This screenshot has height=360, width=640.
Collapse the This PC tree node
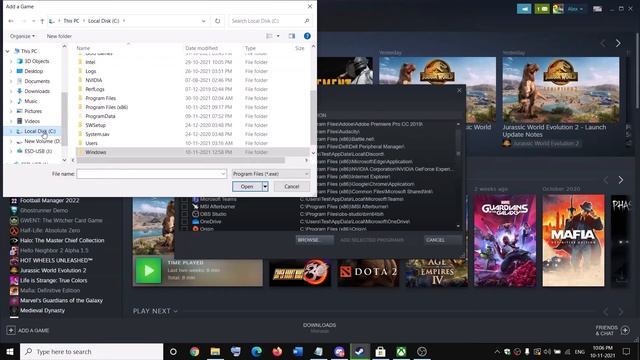click(x=7, y=51)
